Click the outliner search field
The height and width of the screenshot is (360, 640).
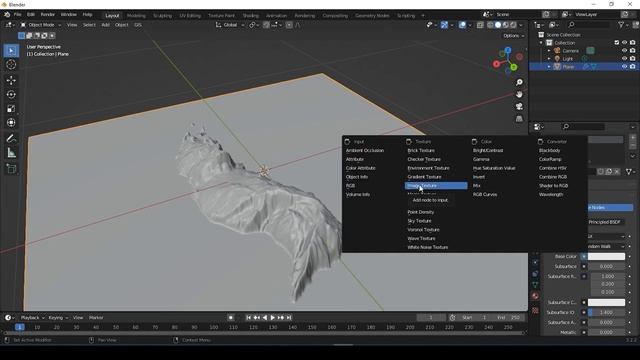tap(588, 25)
